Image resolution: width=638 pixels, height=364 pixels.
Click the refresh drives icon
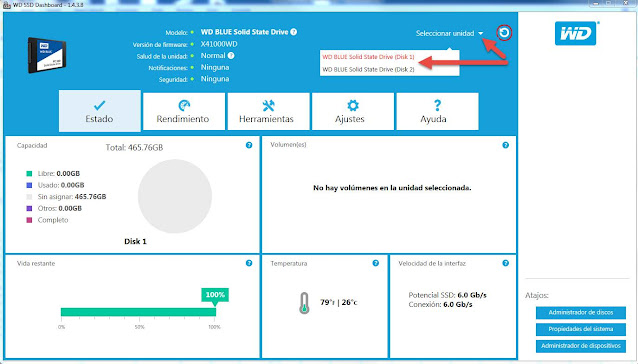[x=504, y=33]
